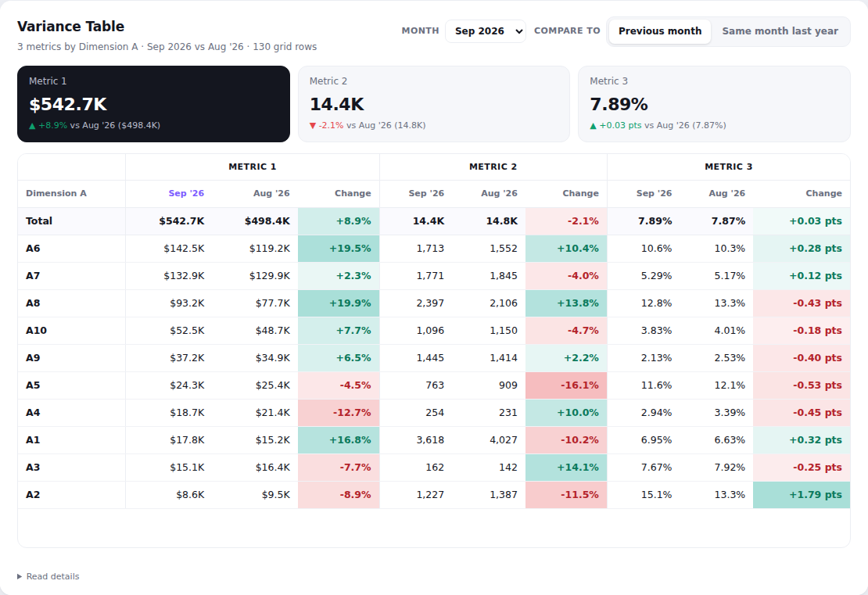Click the +2.2% change cell for A9

(566, 358)
